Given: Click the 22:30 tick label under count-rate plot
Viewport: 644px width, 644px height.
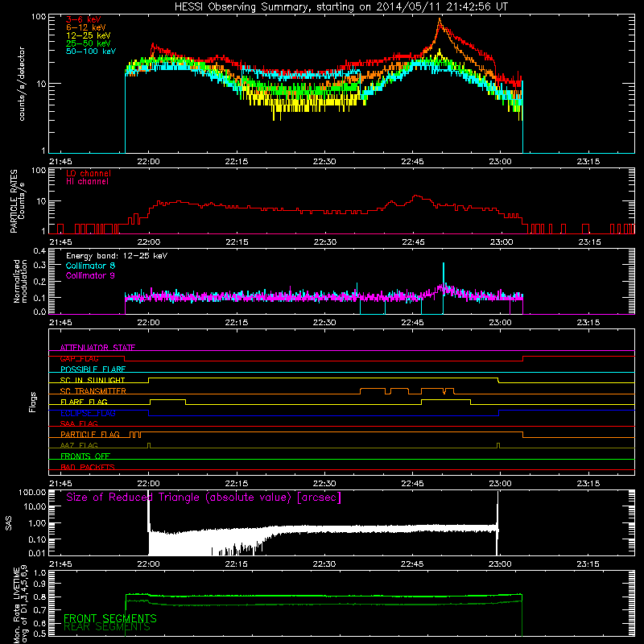Looking at the screenshot, I should (x=324, y=162).
